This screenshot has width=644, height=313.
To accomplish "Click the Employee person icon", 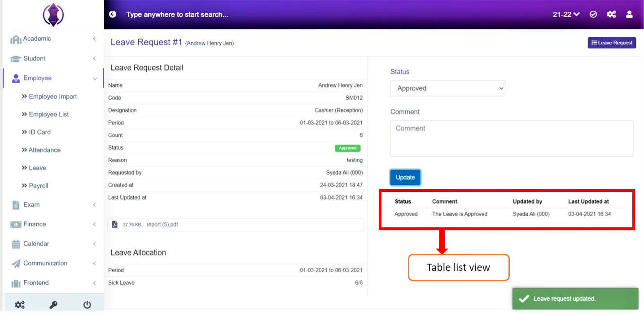I will click(16, 78).
